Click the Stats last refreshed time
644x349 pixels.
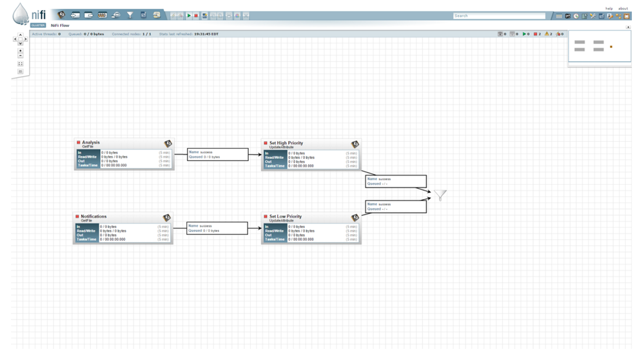189,34
